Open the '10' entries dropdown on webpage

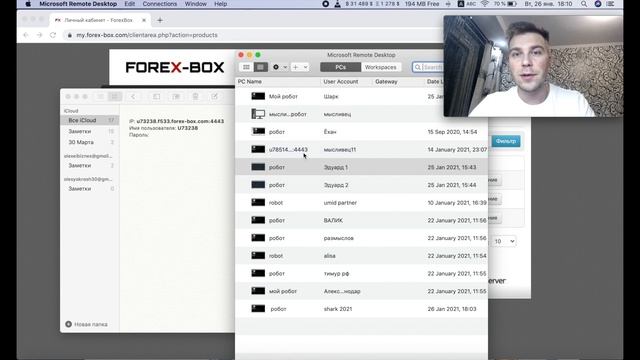tap(504, 241)
